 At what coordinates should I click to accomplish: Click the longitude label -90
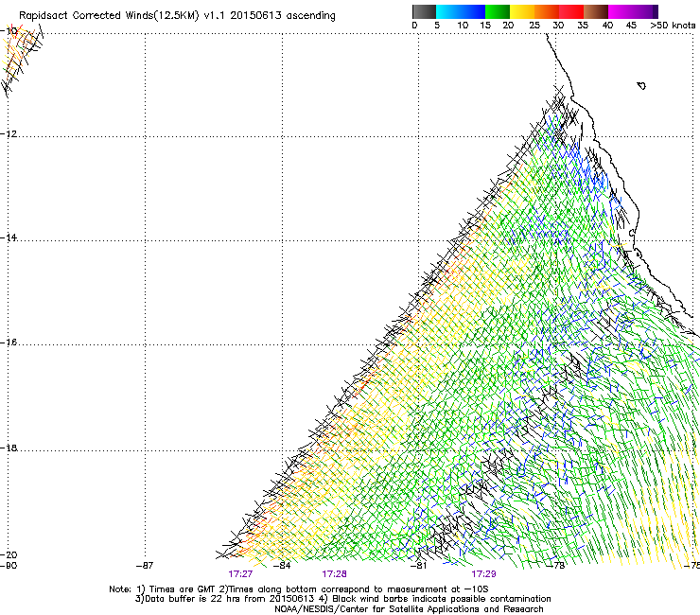click(x=9, y=566)
